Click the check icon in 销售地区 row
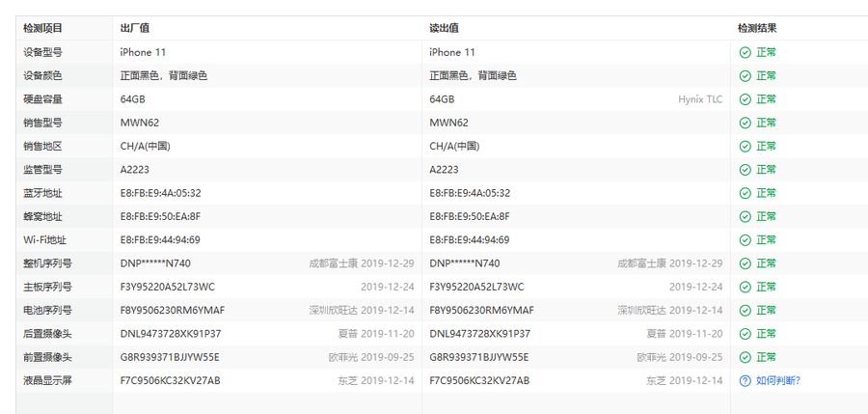 [x=746, y=147]
